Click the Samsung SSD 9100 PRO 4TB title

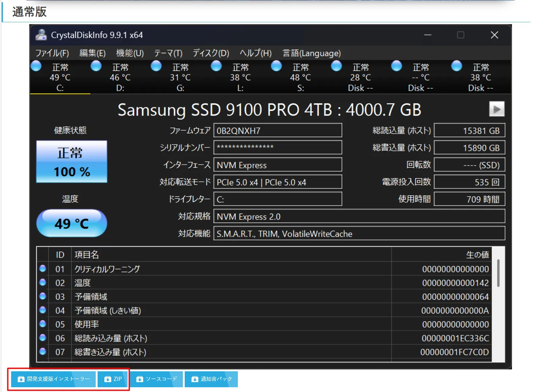point(269,110)
